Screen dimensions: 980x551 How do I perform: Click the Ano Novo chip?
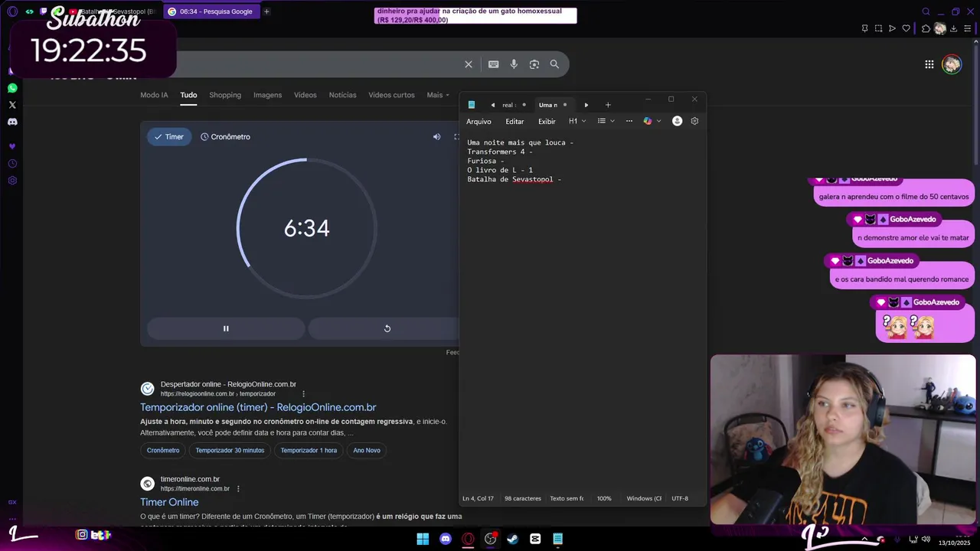(x=367, y=450)
